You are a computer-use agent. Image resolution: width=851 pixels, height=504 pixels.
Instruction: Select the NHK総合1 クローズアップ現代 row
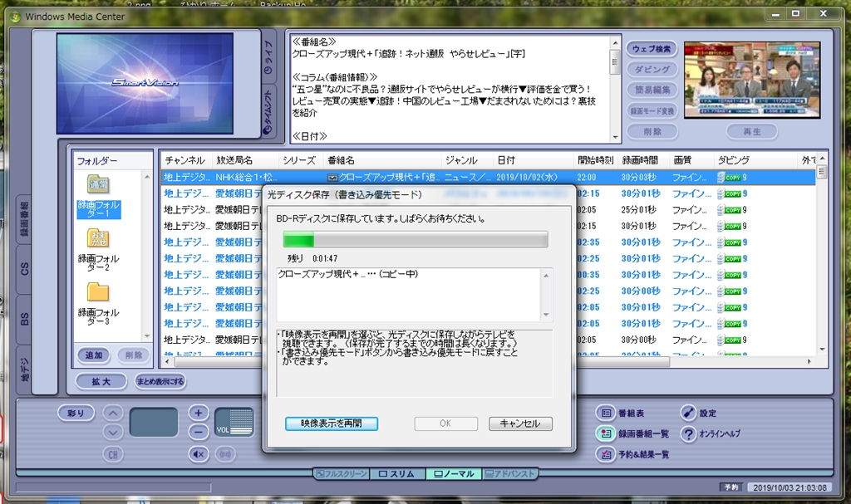pyautogui.click(x=487, y=178)
